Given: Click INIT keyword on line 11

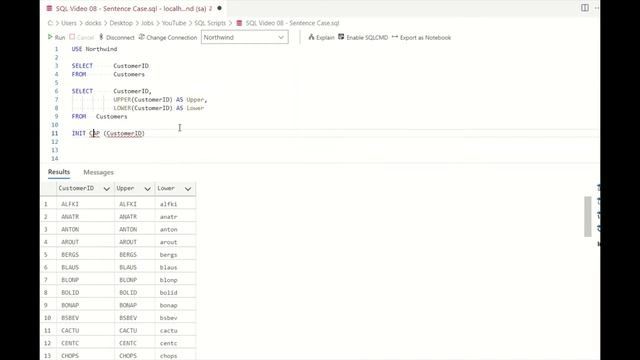Looking at the screenshot, I should [x=79, y=133].
